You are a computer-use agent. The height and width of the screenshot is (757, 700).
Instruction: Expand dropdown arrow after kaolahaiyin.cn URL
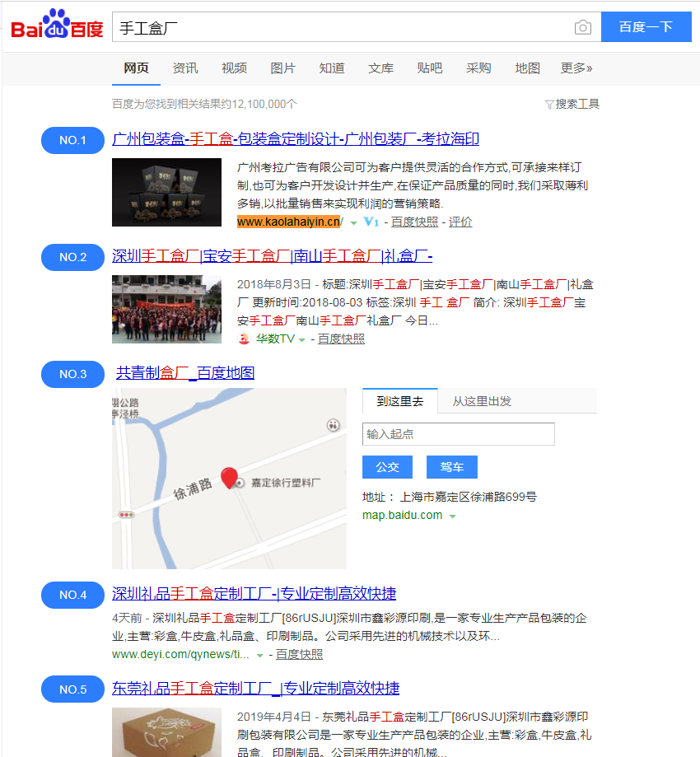point(354,222)
